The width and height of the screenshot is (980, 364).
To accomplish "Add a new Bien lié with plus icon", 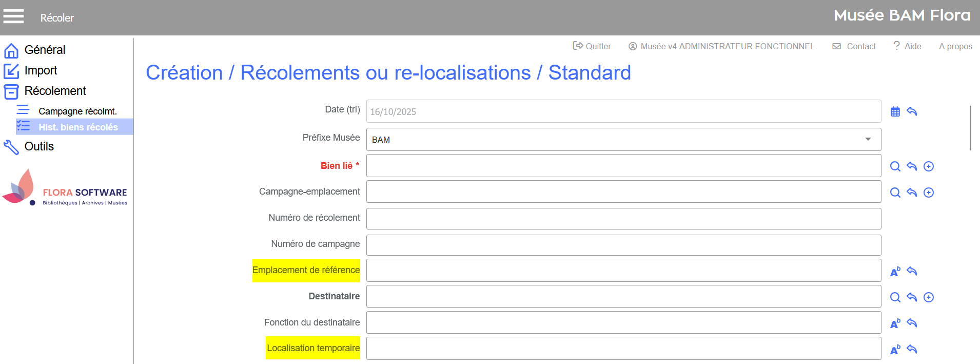I will point(929,166).
